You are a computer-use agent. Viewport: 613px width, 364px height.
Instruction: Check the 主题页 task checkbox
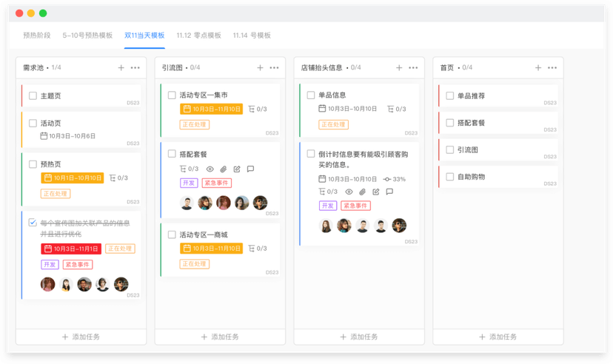33,96
